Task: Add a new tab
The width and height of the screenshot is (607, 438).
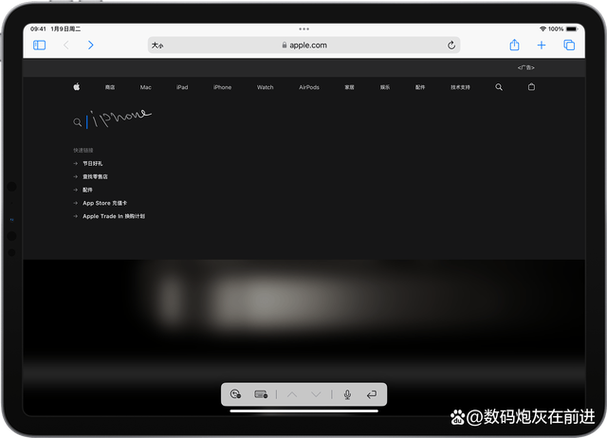Action: pos(541,45)
